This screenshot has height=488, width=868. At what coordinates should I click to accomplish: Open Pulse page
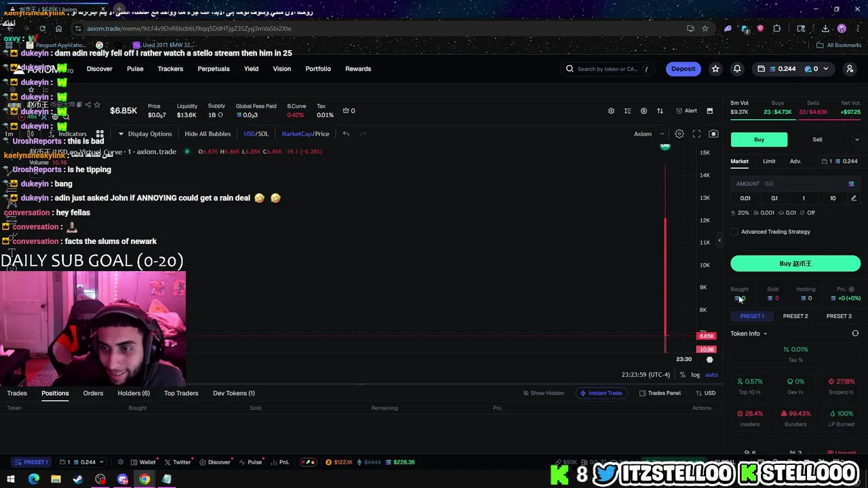pyautogui.click(x=135, y=68)
